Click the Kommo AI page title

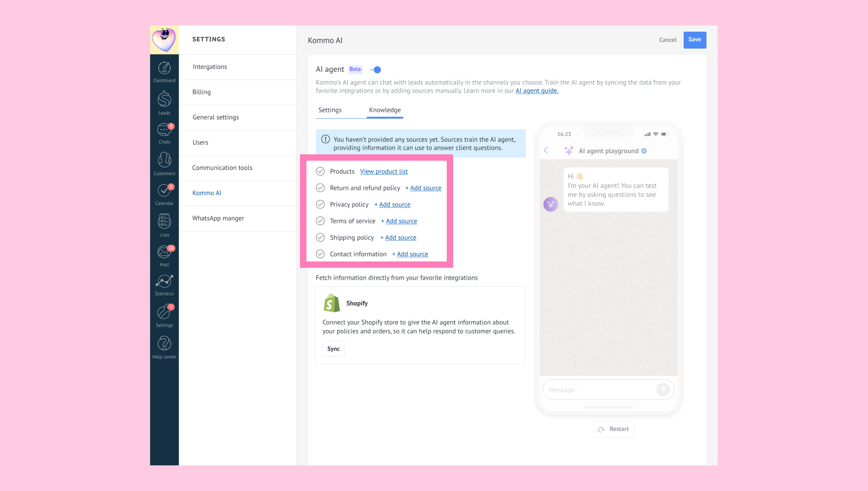tap(325, 40)
